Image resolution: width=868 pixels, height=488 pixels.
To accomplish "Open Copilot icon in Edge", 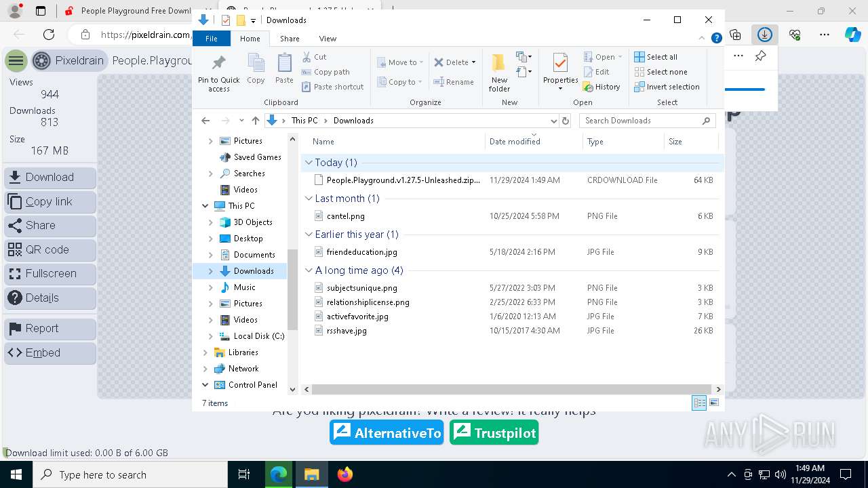I will pyautogui.click(x=852, y=35).
